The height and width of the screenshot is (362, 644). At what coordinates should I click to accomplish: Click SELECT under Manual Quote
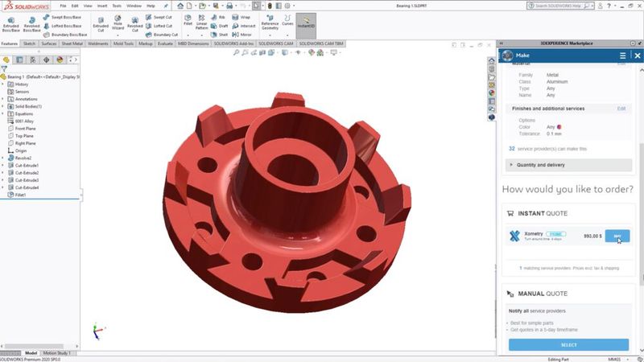(568, 344)
